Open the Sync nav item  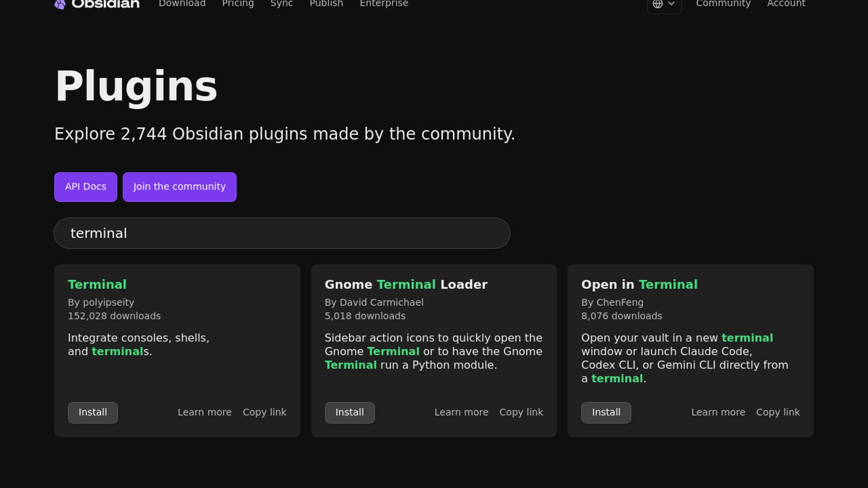click(281, 4)
